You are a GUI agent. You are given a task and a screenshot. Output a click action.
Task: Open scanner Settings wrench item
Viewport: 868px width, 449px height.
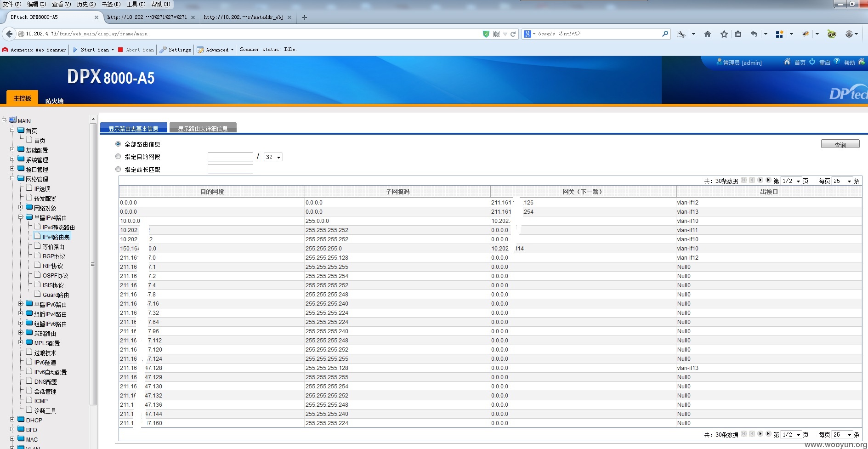(176, 50)
